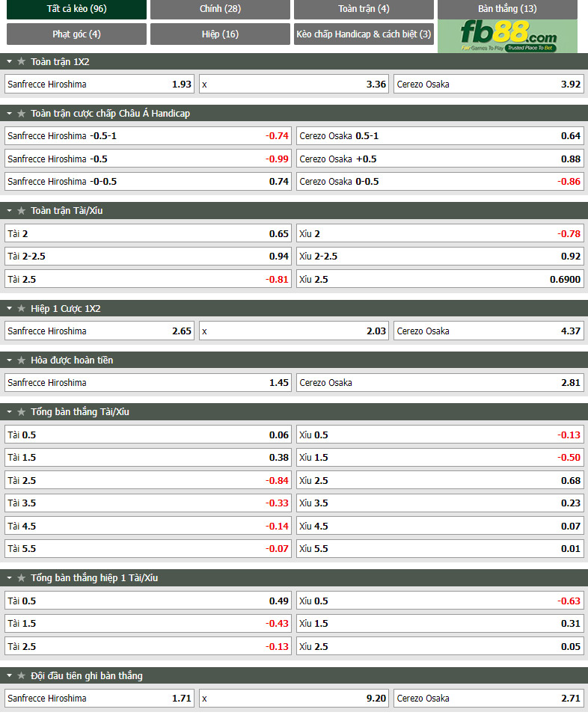Open the Phạt góc (4) tab
The image size is (588, 718).
click(x=76, y=34)
